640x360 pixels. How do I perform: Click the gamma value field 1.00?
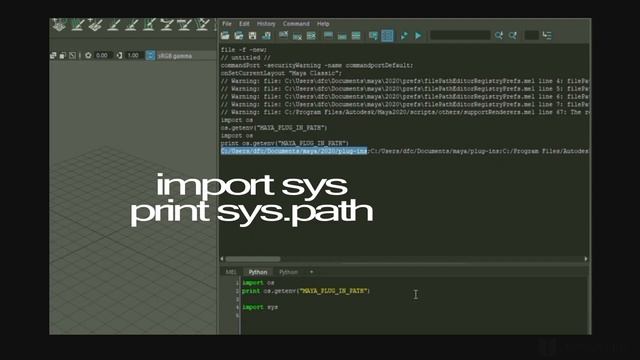[x=133, y=56]
